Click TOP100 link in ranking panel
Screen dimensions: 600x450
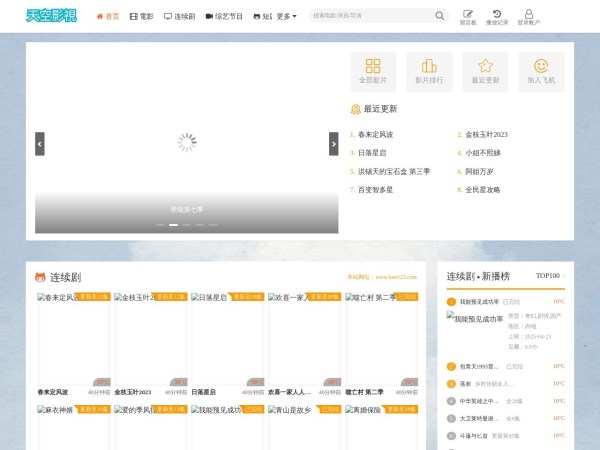point(547,275)
